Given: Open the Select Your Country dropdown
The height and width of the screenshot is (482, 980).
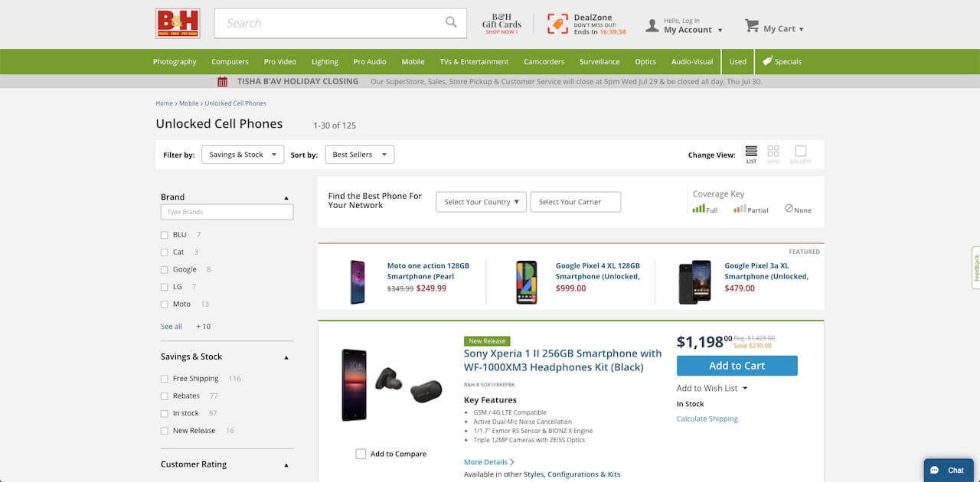Looking at the screenshot, I should coord(480,202).
